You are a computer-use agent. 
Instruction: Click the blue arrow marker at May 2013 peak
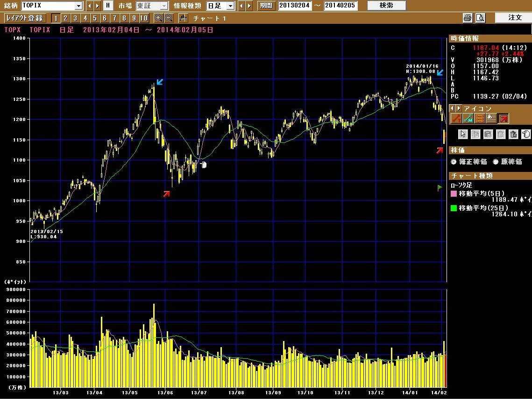160,82
